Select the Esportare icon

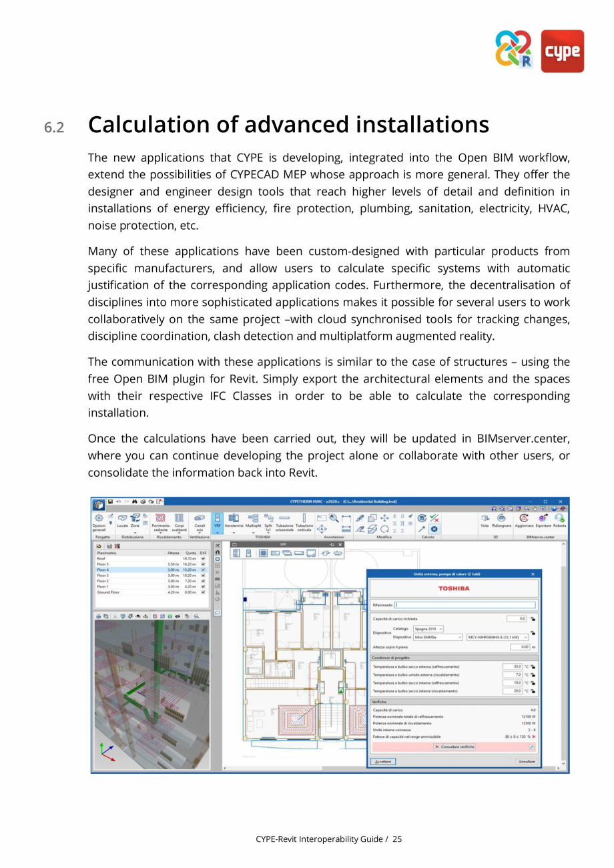543,519
